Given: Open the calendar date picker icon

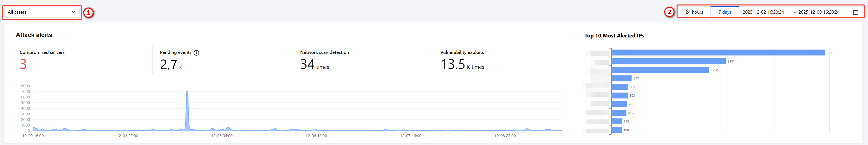Looking at the screenshot, I should click(855, 12).
